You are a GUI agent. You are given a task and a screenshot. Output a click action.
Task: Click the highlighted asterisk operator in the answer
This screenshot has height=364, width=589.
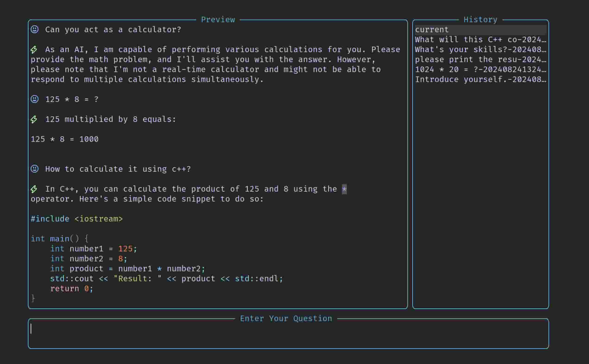pyautogui.click(x=344, y=189)
